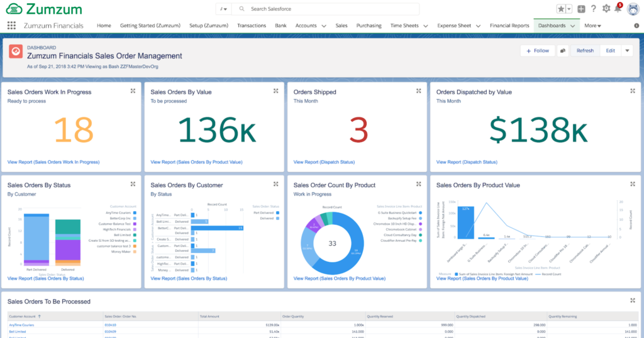The height and width of the screenshot is (338, 644).
Task: Expand Sales Orders Work In Progress widget
Action: pos(133,91)
